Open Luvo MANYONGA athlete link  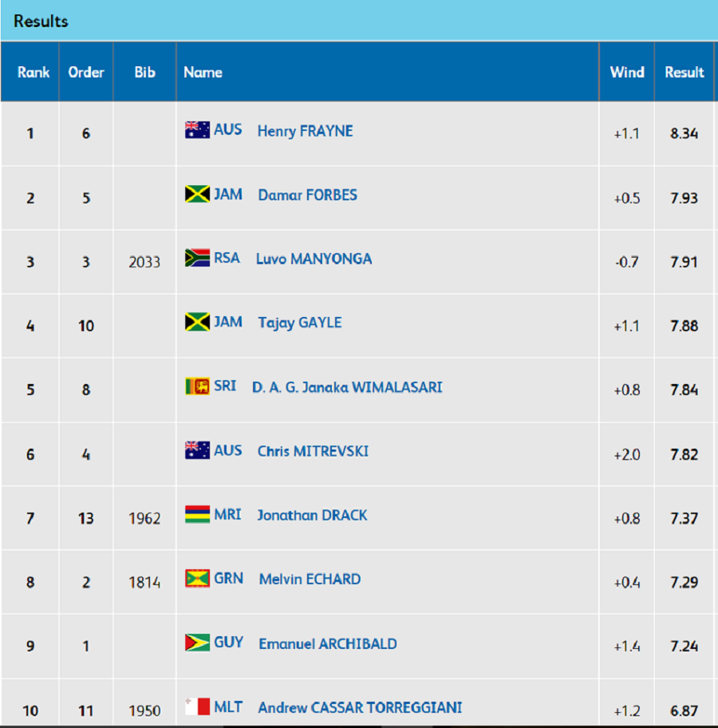pos(314,259)
